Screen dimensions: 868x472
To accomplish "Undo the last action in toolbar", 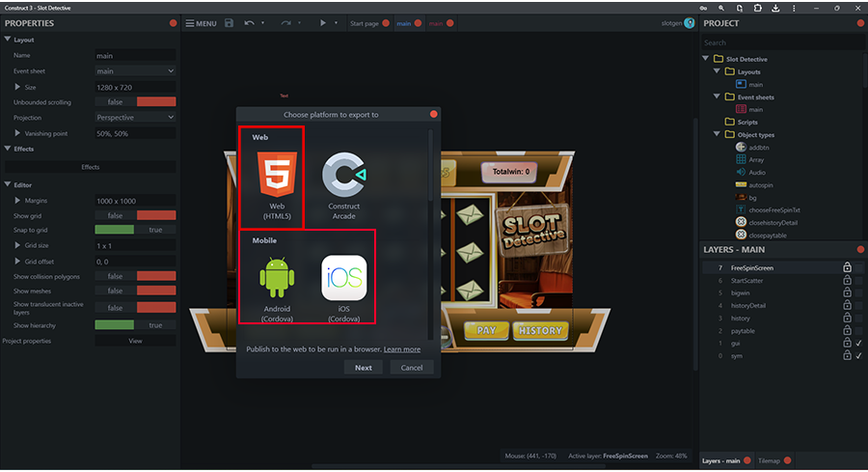I will [250, 23].
